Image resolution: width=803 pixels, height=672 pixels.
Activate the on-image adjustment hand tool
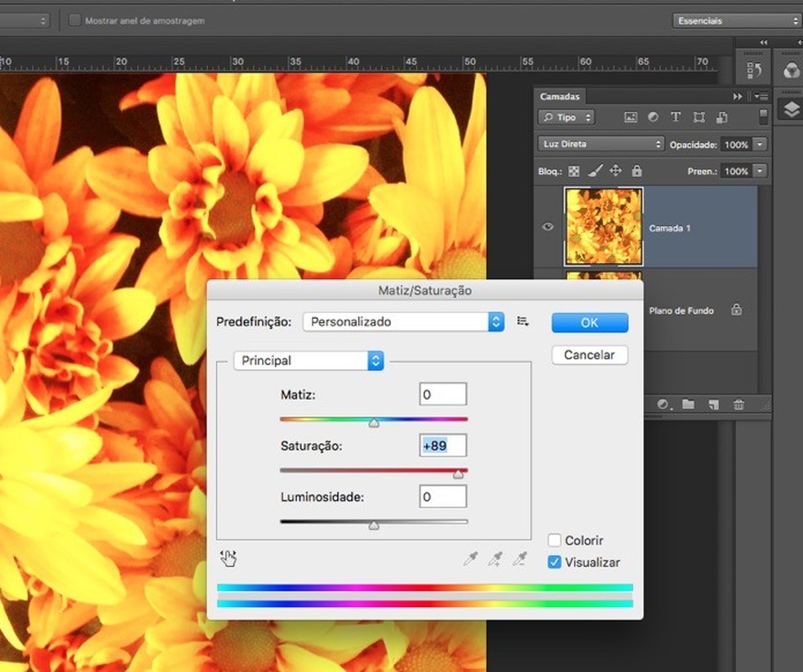coord(228,559)
